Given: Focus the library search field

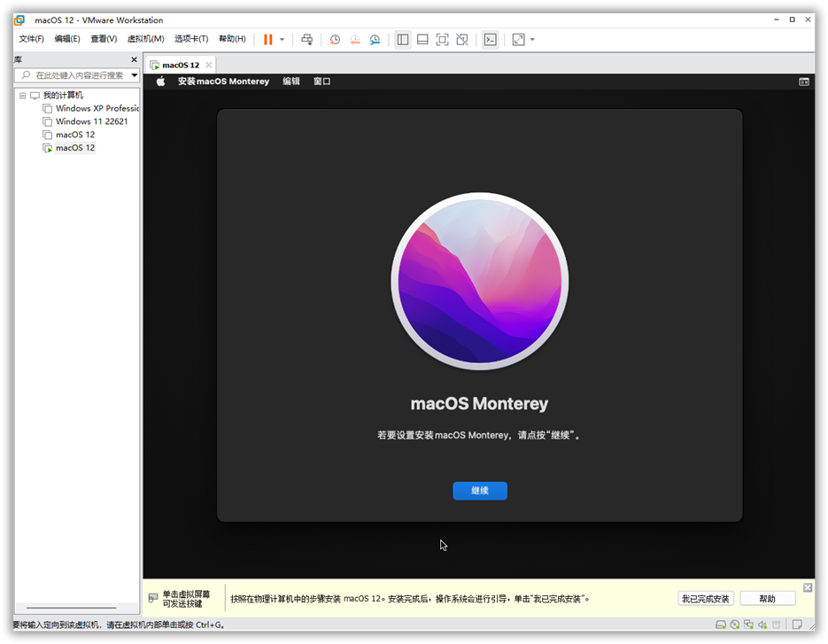Looking at the screenshot, I should click(73, 75).
